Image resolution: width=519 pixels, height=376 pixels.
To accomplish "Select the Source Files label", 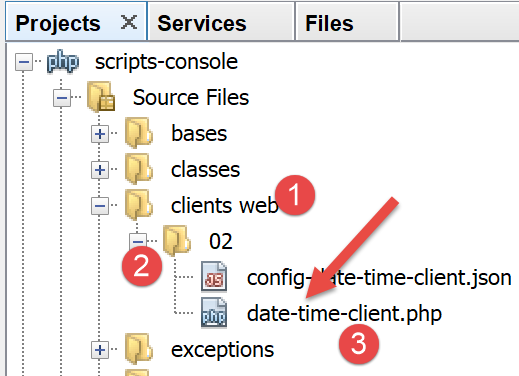I will pos(191,98).
